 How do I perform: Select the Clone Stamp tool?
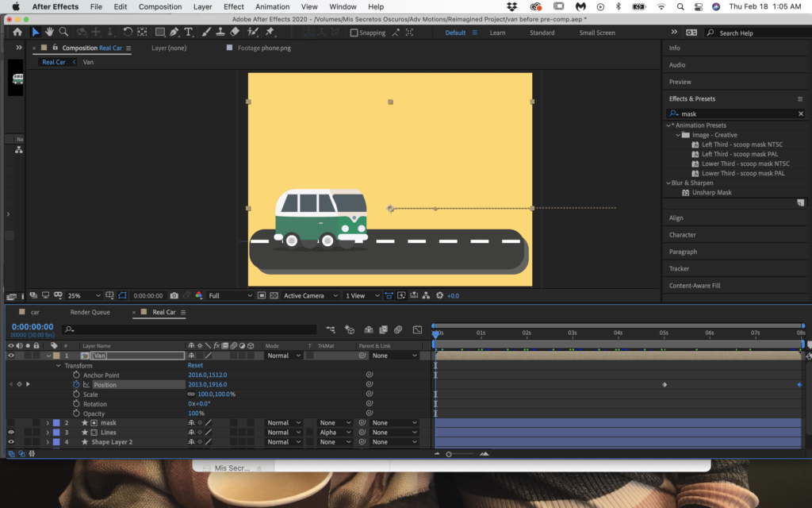pos(220,33)
